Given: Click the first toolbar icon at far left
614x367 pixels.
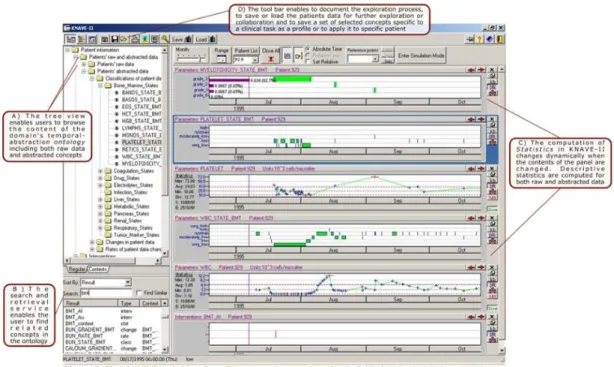Looking at the screenshot, I should pyautogui.click(x=71, y=39).
